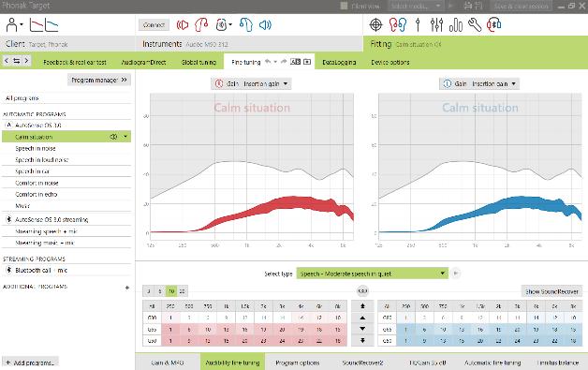This screenshot has height=370, width=588.
Task: Click the undo arrow beside Fine tuning
Action: pyautogui.click(x=268, y=62)
